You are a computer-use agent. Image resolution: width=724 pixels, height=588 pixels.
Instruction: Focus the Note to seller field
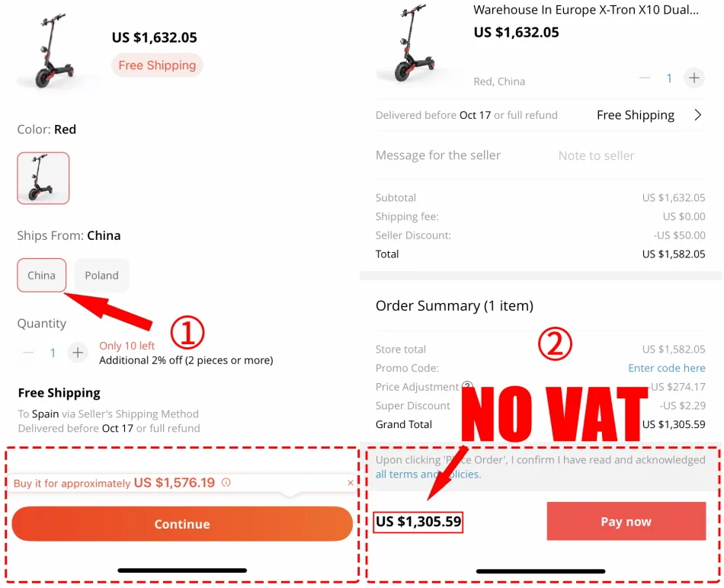tap(596, 155)
